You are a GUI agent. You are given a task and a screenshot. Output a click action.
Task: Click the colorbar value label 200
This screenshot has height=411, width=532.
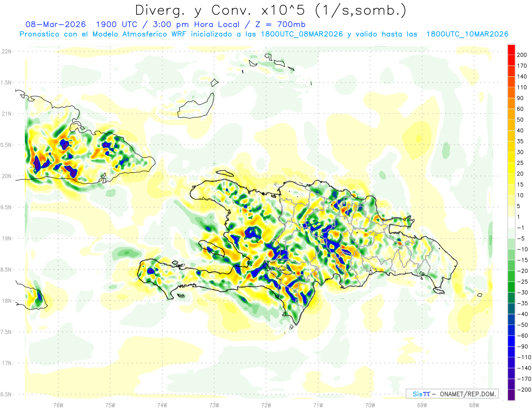[x=522, y=55]
